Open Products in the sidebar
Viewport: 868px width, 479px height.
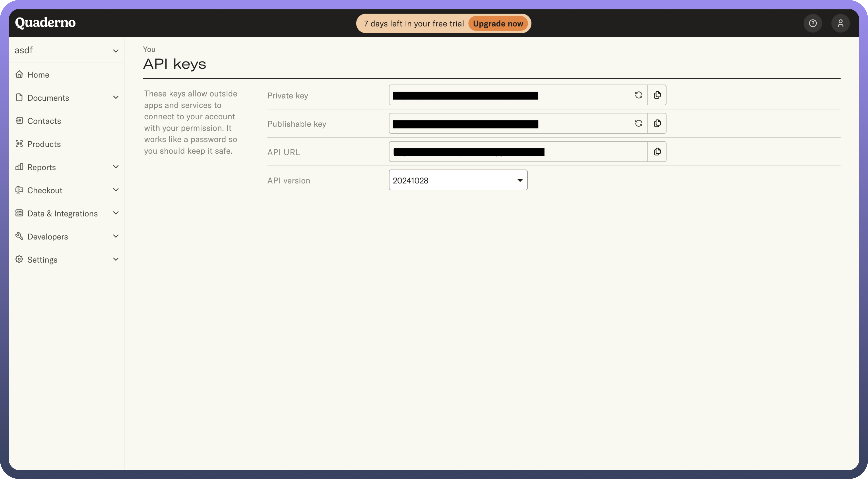tap(44, 144)
